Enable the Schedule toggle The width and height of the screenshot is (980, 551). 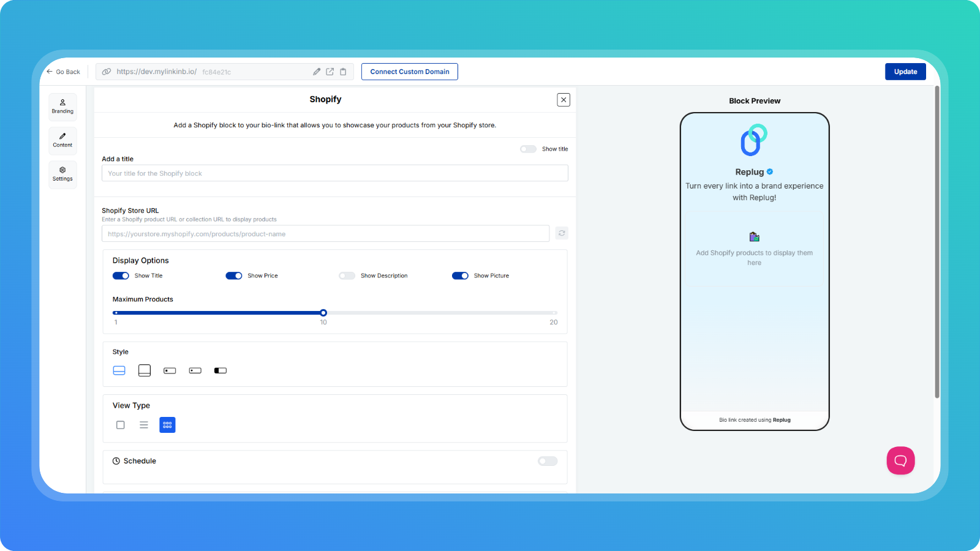click(x=548, y=461)
